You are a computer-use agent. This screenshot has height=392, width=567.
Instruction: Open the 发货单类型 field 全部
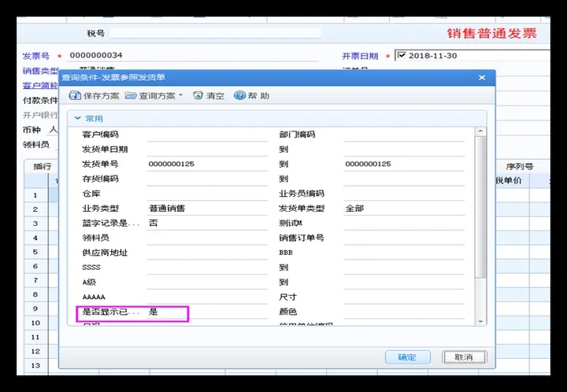coord(403,209)
